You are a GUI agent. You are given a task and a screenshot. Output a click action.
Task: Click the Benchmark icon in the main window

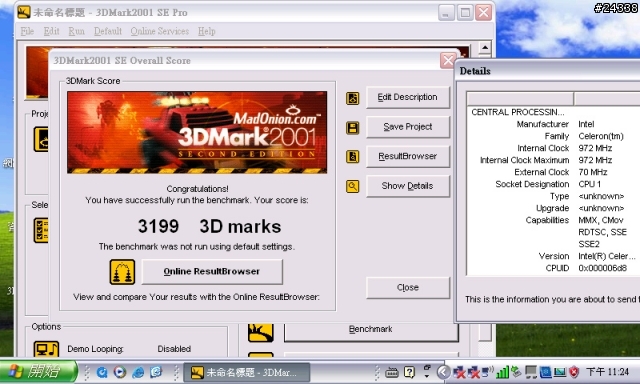pos(261,333)
